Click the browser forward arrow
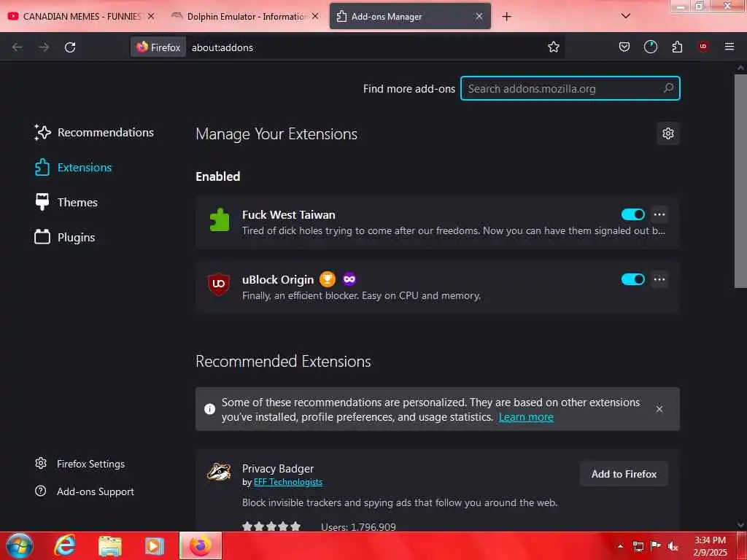The width and height of the screenshot is (747, 560). [43, 47]
